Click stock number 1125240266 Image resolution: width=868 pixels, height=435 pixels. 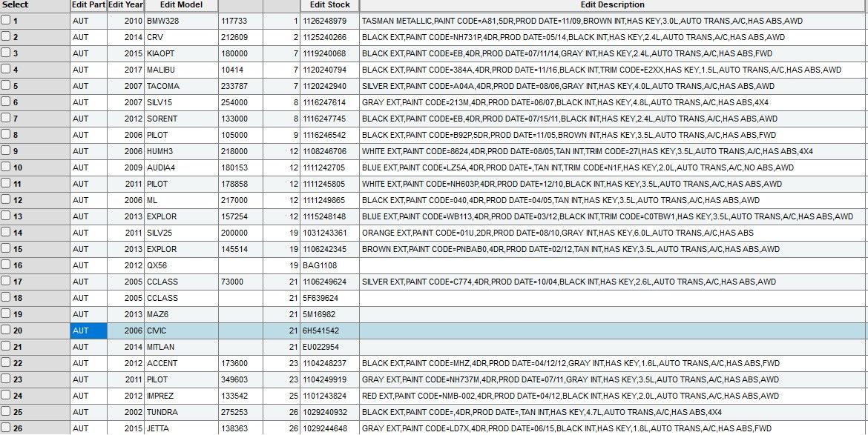(x=329, y=37)
